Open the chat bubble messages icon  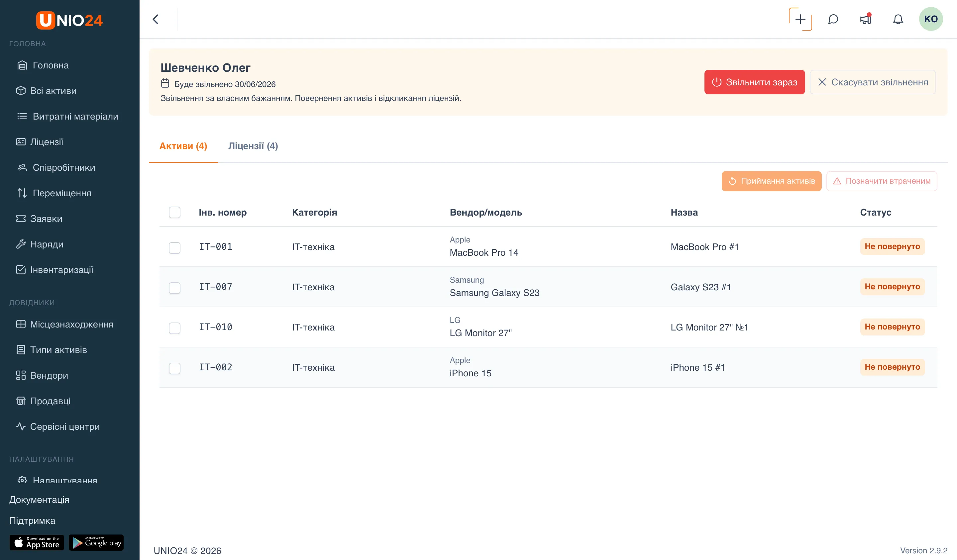pos(833,19)
